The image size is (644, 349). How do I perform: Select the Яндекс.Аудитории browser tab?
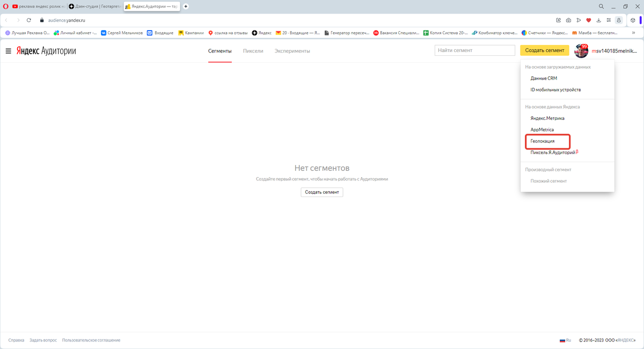pyautogui.click(x=151, y=6)
